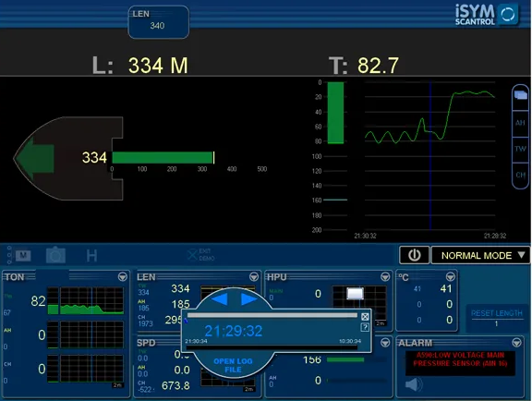Expand the TON panel menu
The width and height of the screenshot is (532, 401).
pyautogui.click(x=123, y=277)
